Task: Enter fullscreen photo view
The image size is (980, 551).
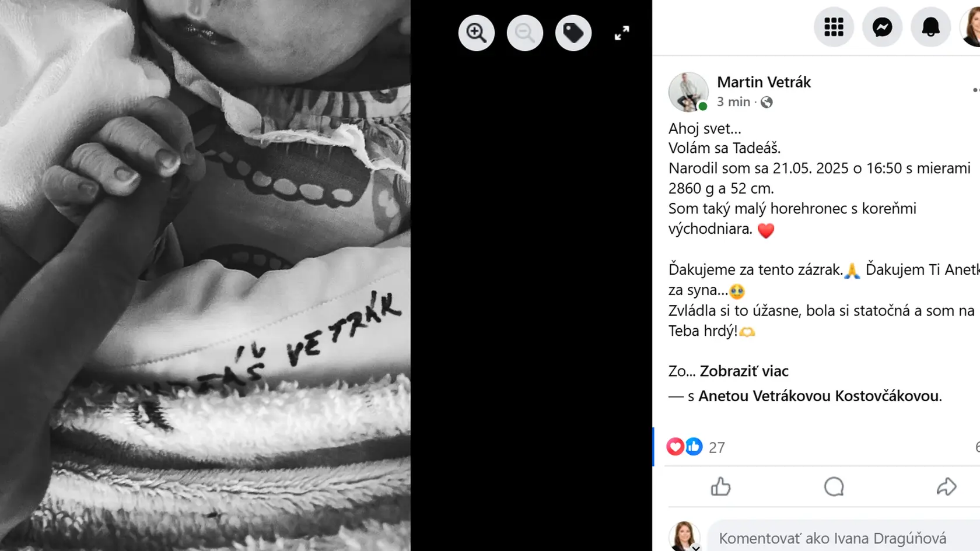Action: tap(622, 33)
